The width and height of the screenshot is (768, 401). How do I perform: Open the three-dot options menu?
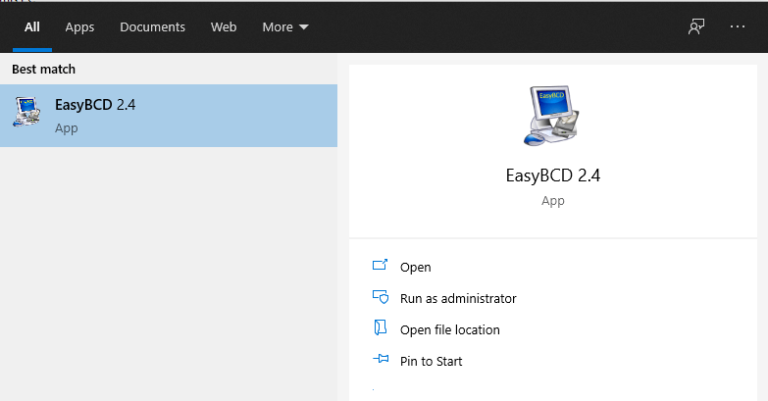click(x=737, y=27)
